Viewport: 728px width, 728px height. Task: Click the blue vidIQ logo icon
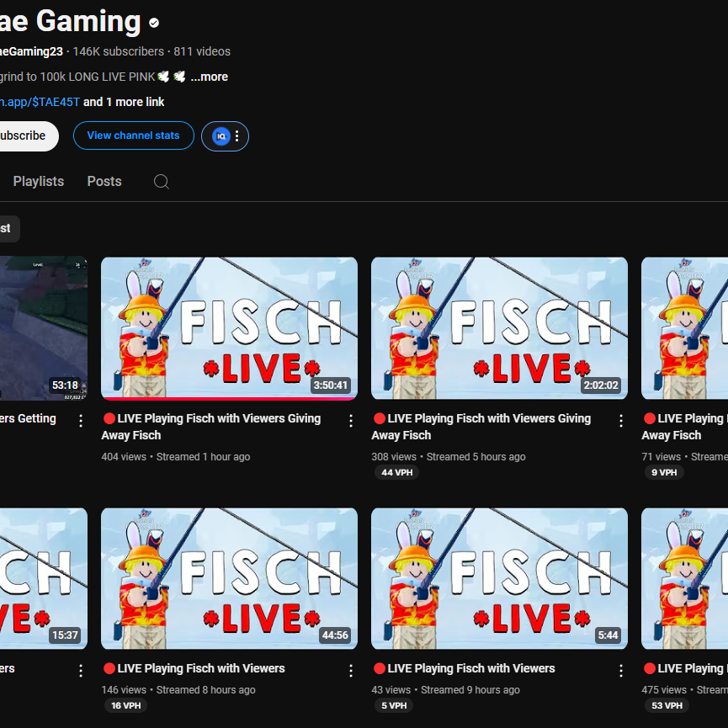[x=221, y=136]
